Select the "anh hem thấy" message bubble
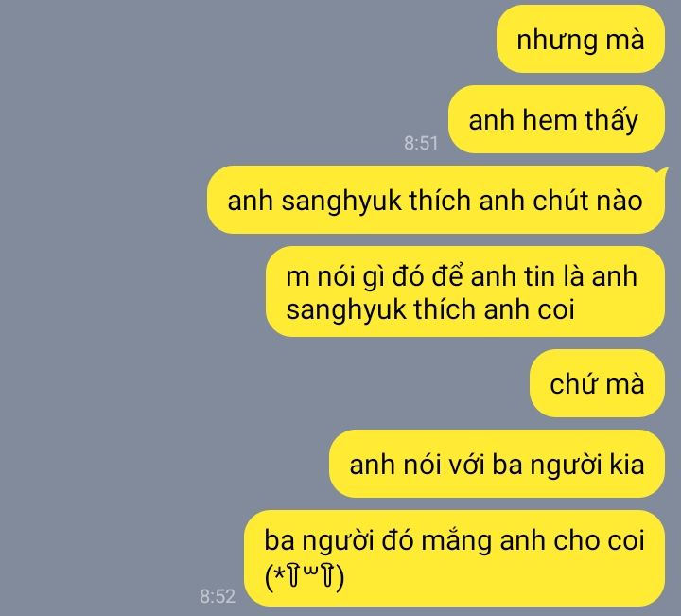The image size is (681, 616). pyautogui.click(x=556, y=119)
